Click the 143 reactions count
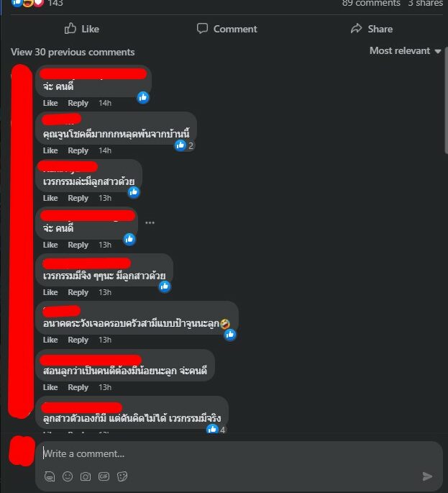This screenshot has height=493, width=448. 55,4
